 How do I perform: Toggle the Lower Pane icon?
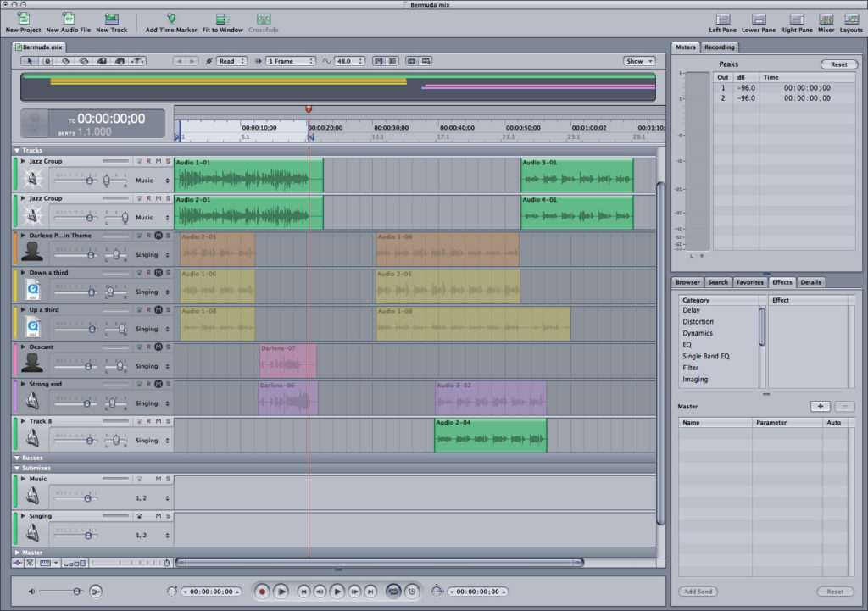(x=759, y=19)
